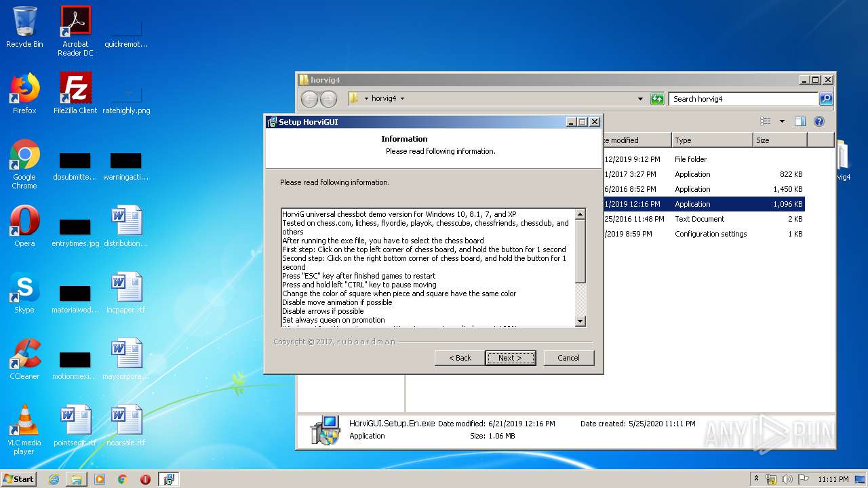The height and width of the screenshot is (488, 868).
Task: Open materialwed file on desktop
Action: pyautogui.click(x=75, y=300)
